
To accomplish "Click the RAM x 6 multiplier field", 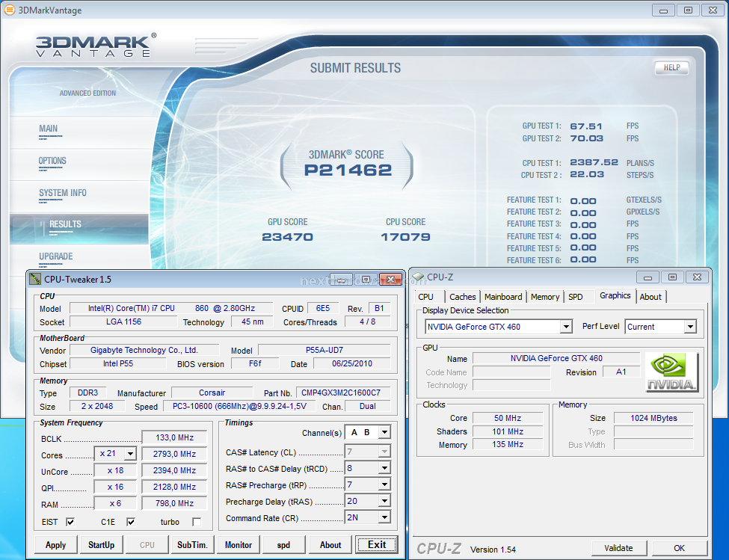I will click(115, 503).
